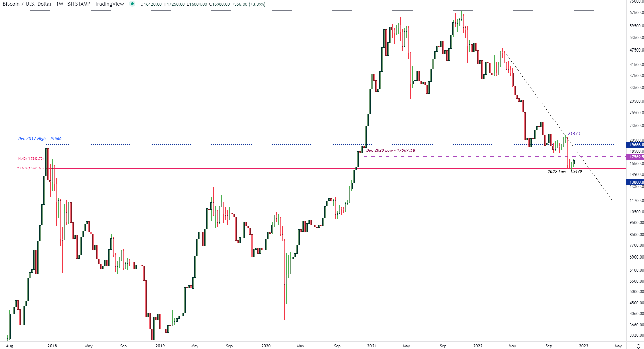Click the blue 19666.0 price label
Image resolution: width=644 pixels, height=349 pixels.
[636, 145]
